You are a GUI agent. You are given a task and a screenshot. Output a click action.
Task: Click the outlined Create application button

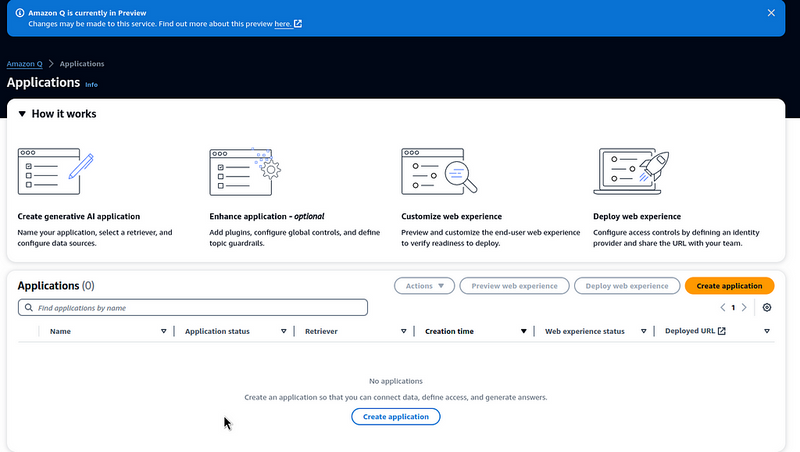[x=395, y=416]
